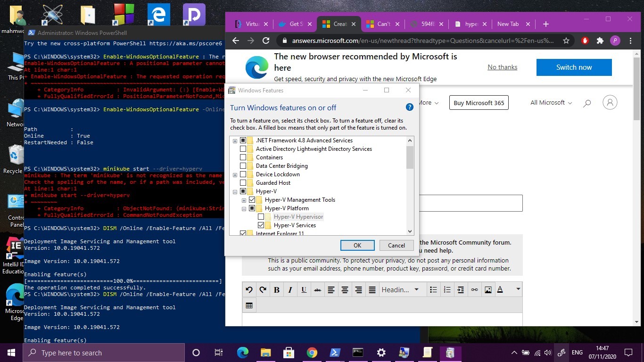Viewport: 644px width, 362px height.
Task: Collapse the Hyper-V tree node
Action: [x=235, y=191]
